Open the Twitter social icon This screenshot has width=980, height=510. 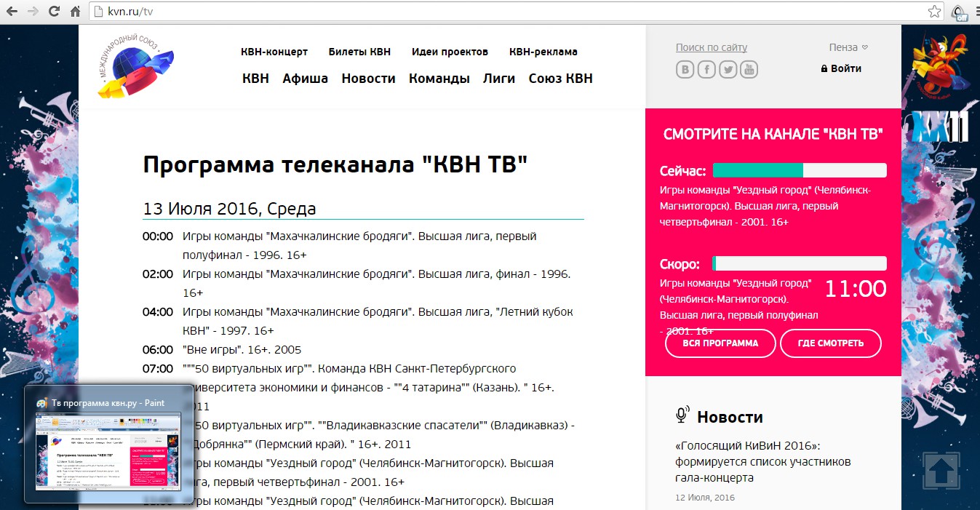coord(728,70)
